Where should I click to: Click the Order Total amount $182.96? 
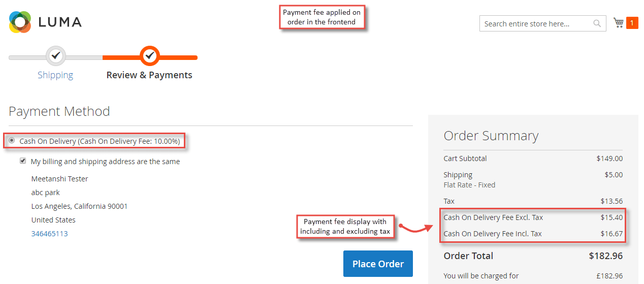click(605, 256)
